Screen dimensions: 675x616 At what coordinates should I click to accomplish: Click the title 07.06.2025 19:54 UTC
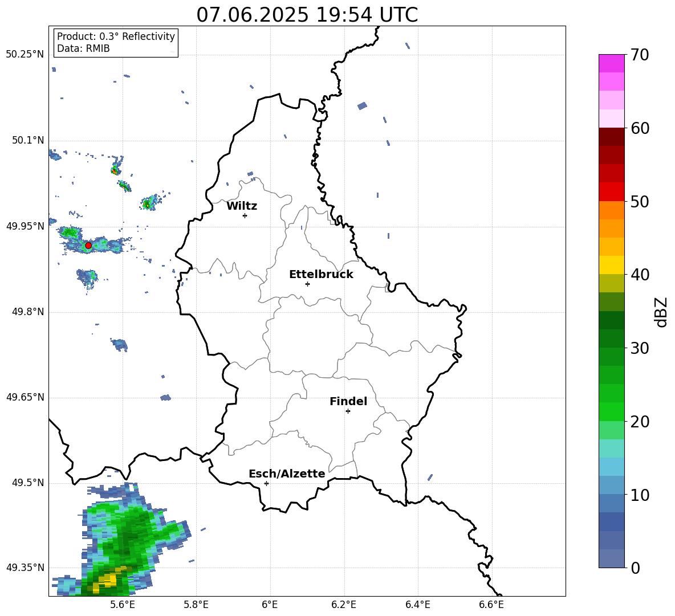[x=307, y=15]
